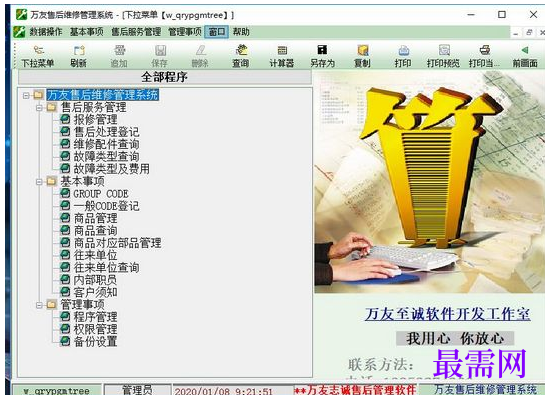Open the 计算器 calculator toolbar icon

pyautogui.click(x=282, y=56)
